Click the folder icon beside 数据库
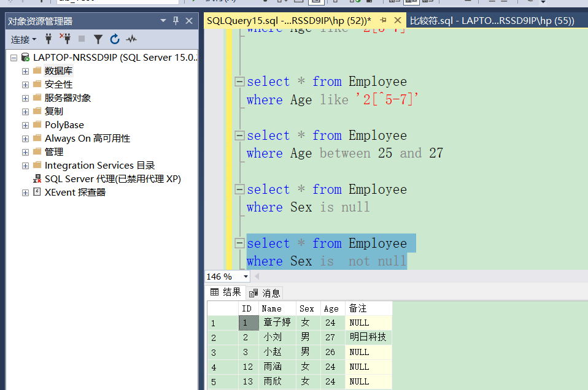Screen dimensions: 588x390 (x=37, y=71)
